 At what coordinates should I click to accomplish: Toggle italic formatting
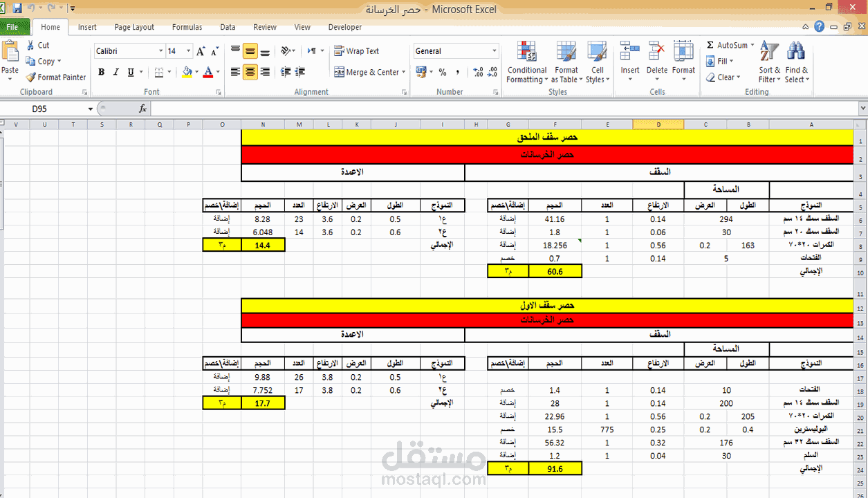[x=114, y=72]
